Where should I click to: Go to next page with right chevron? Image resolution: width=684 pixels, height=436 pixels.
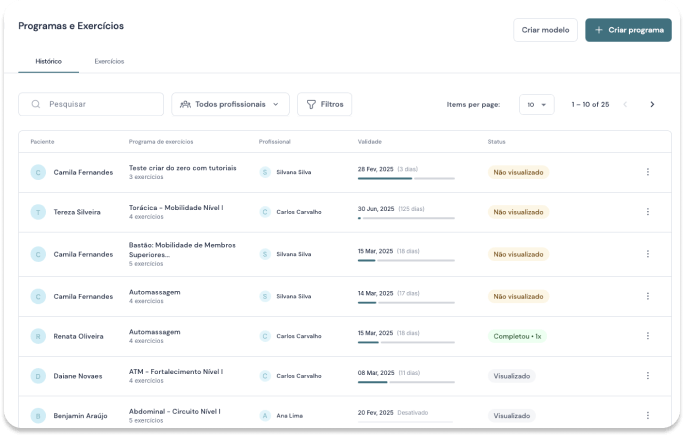pos(652,104)
